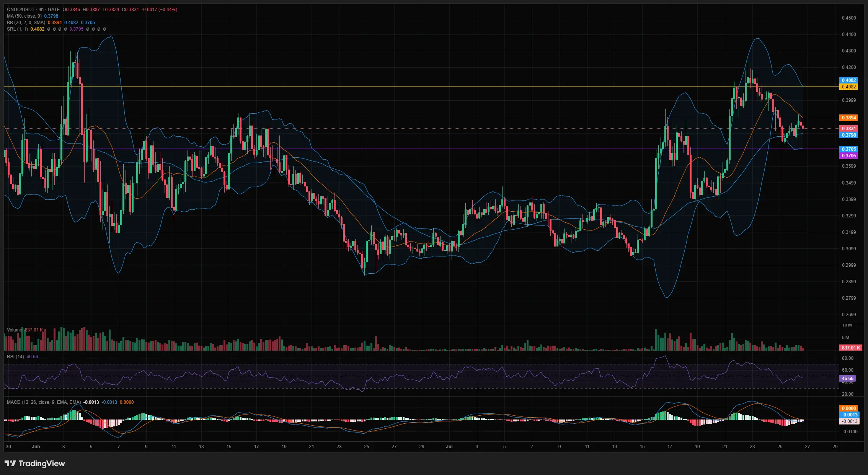The height and width of the screenshot is (475, 868).
Task: Select the ONDO/USDT · 4h · GATE symbol title
Action: 33,10
